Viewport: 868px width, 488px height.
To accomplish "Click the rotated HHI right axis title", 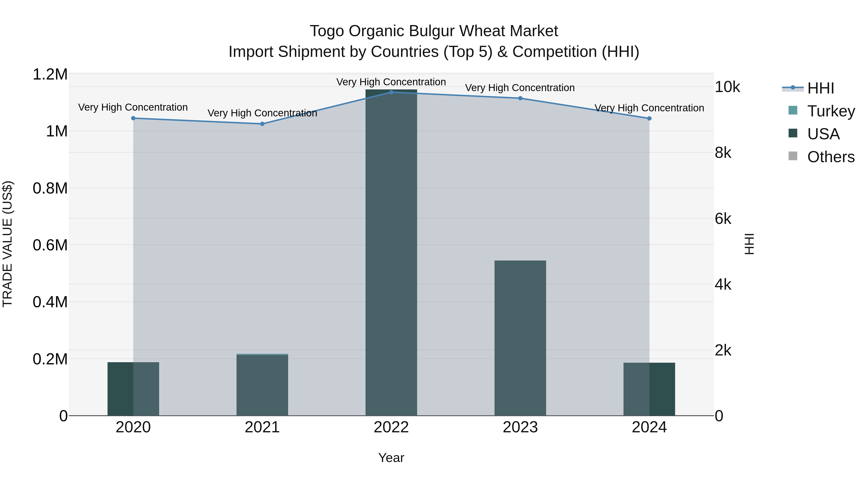I will (749, 244).
